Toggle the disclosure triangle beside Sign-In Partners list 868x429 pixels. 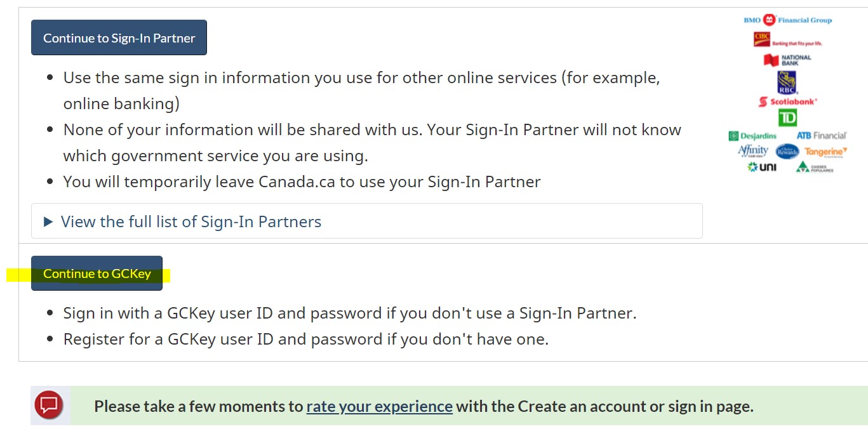(48, 221)
